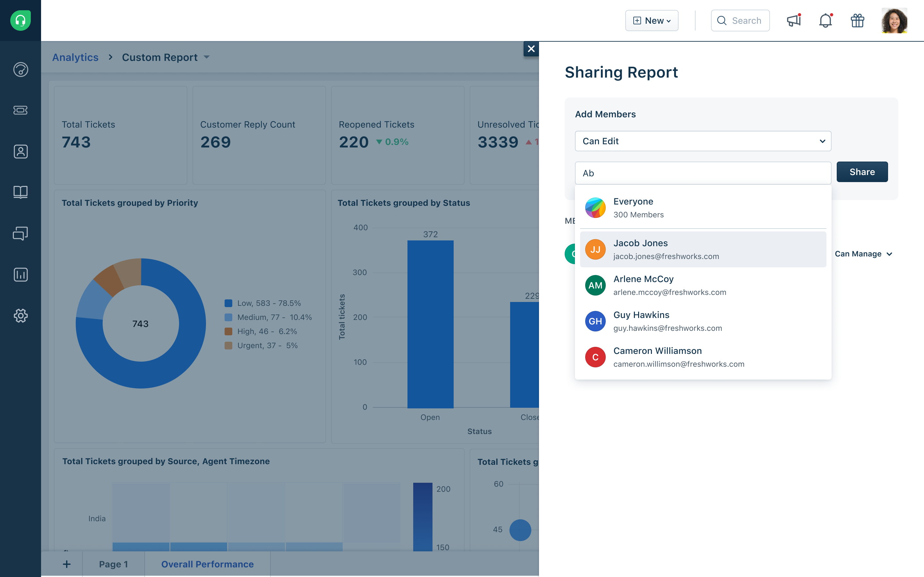Open the Knowledge base book icon
This screenshot has height=577, width=924.
tap(20, 192)
